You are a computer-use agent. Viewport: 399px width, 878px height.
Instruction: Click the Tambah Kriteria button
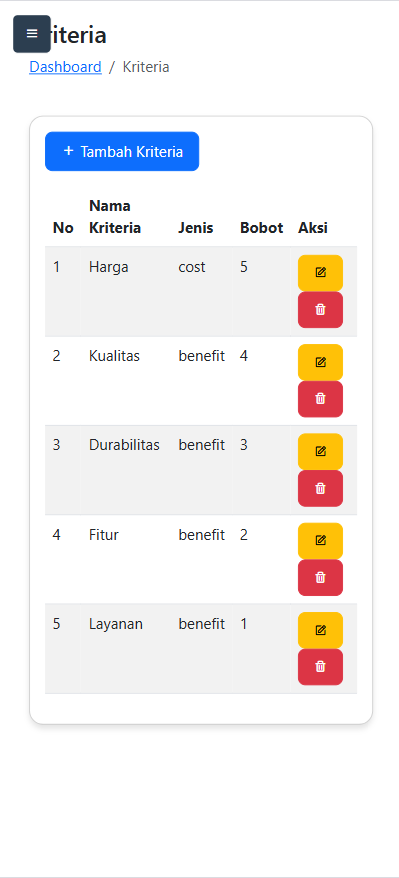122,151
